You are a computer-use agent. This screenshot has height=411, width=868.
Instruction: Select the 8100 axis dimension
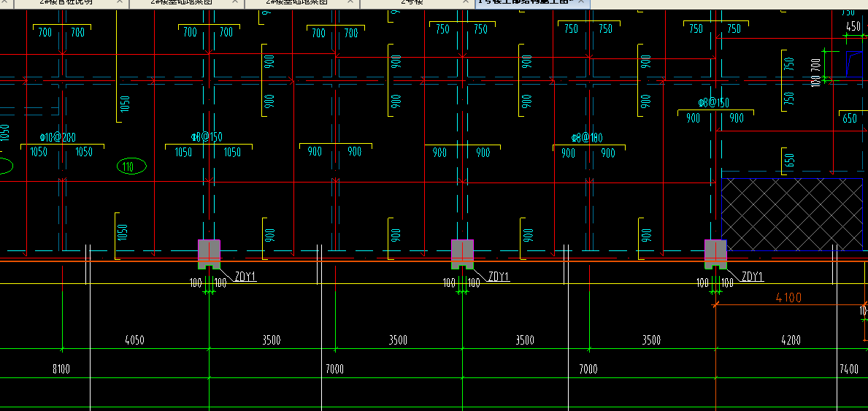pos(61,369)
